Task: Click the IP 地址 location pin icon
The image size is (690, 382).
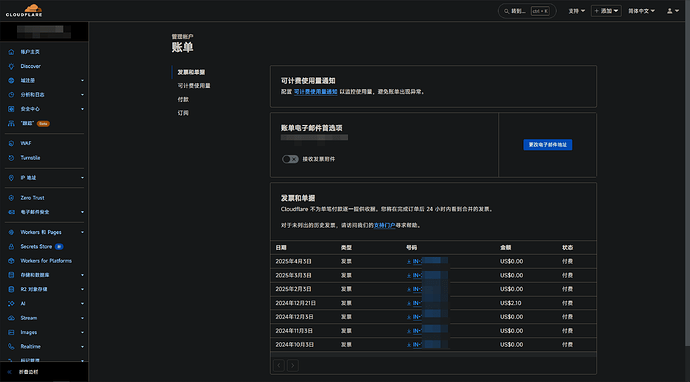Action: 11,178
